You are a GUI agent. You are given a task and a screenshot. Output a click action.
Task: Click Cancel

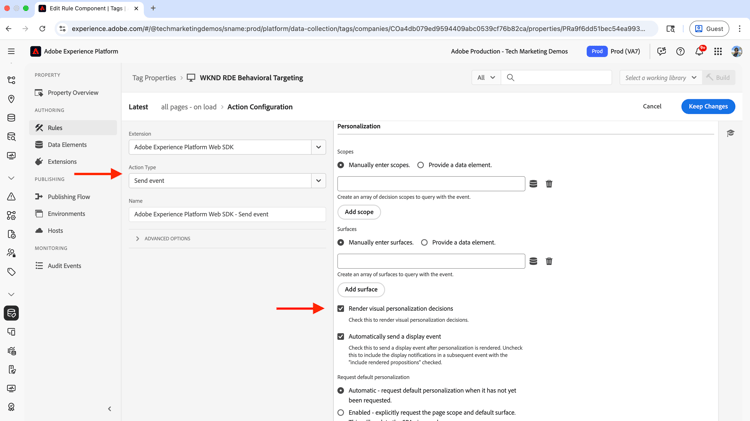pos(652,107)
